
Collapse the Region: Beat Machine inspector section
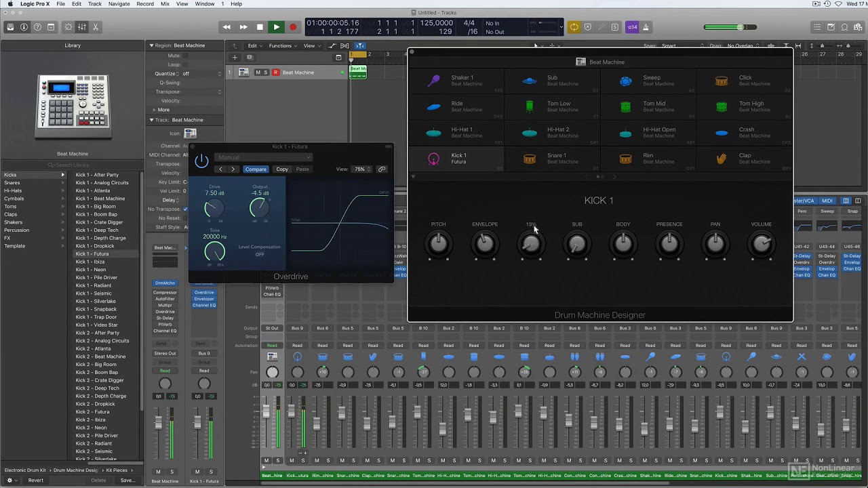[151, 45]
